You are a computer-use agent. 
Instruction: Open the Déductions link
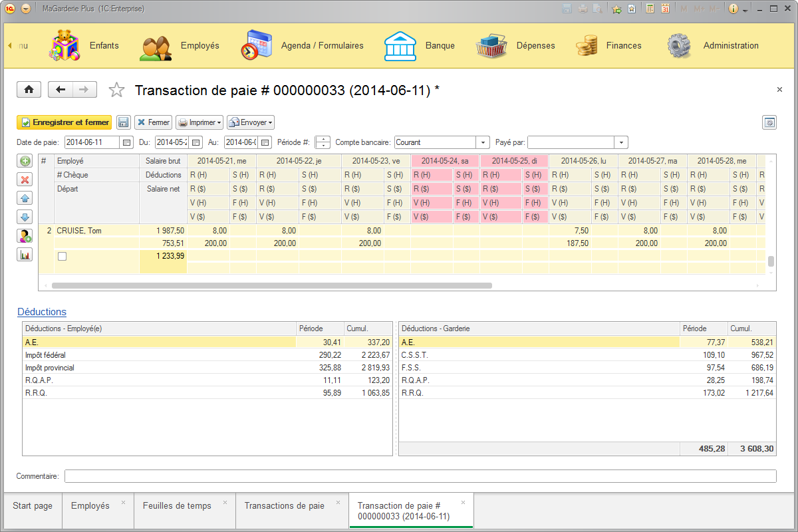(41, 311)
